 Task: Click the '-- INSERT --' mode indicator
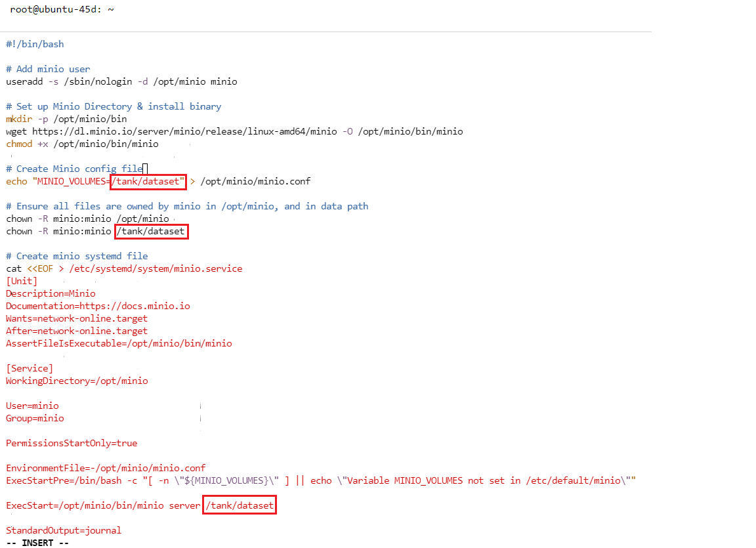click(37, 543)
